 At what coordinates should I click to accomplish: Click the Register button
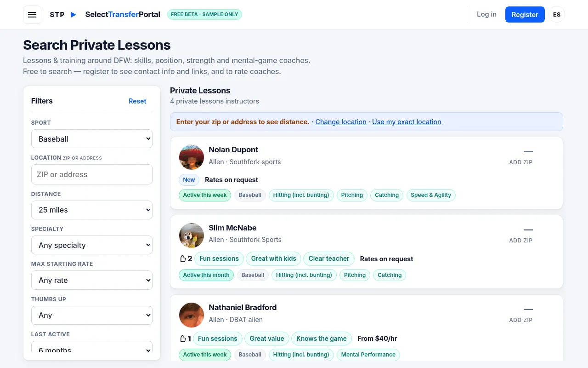[x=525, y=15]
